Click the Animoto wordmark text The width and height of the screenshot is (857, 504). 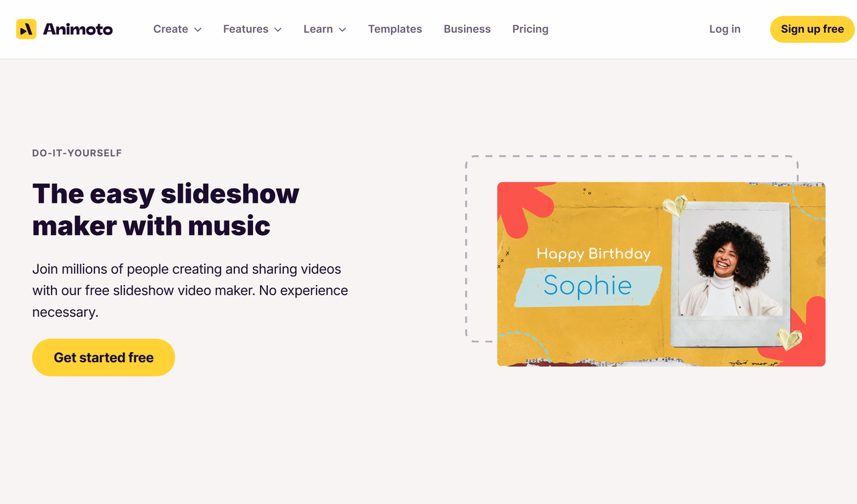pos(78,29)
